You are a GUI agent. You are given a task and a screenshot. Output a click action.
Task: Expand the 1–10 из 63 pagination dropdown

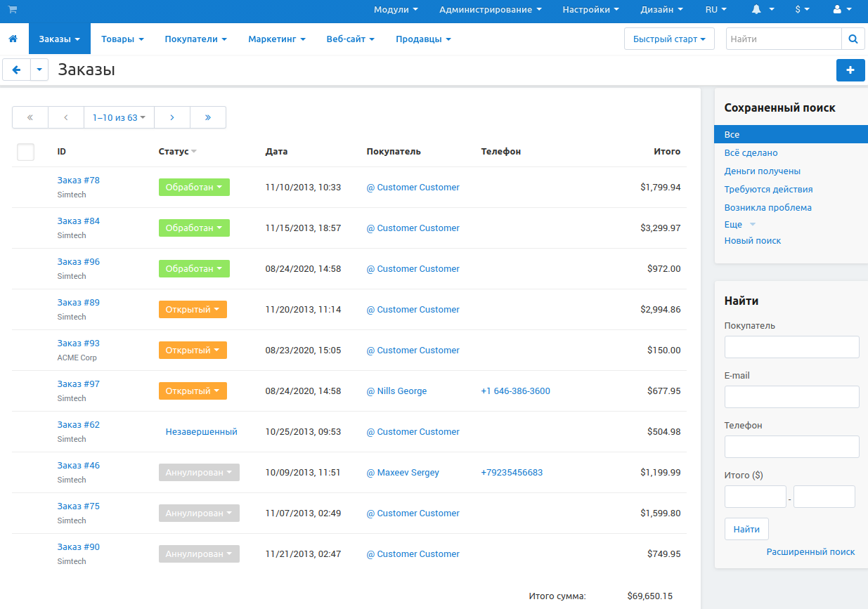[119, 118]
